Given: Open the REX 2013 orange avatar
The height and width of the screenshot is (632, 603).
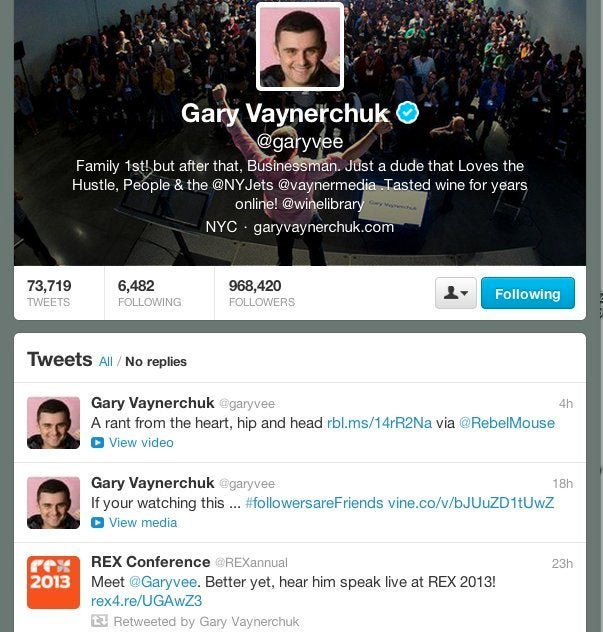Looking at the screenshot, I should click(53, 582).
